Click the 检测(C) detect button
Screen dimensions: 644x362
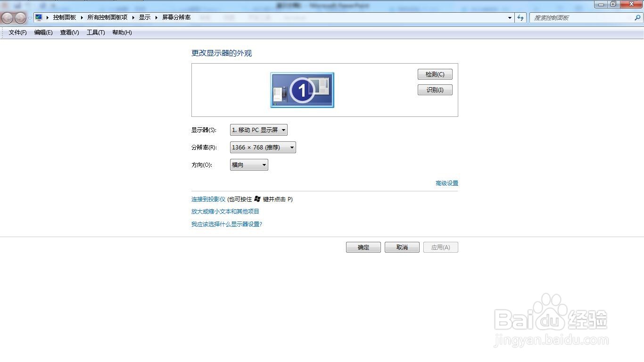tap(435, 74)
